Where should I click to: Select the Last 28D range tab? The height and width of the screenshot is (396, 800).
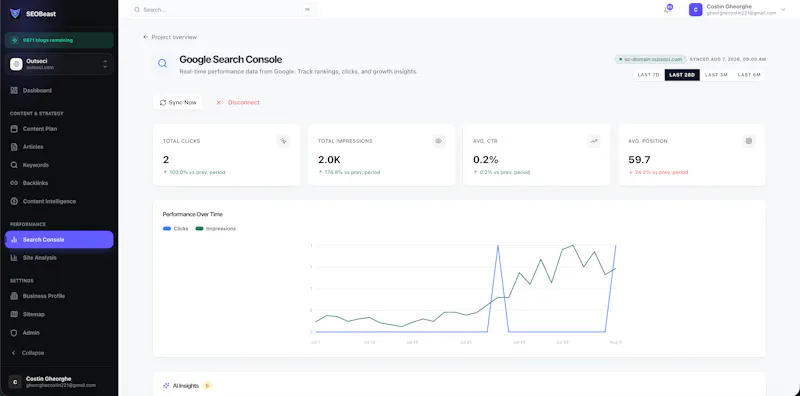682,75
